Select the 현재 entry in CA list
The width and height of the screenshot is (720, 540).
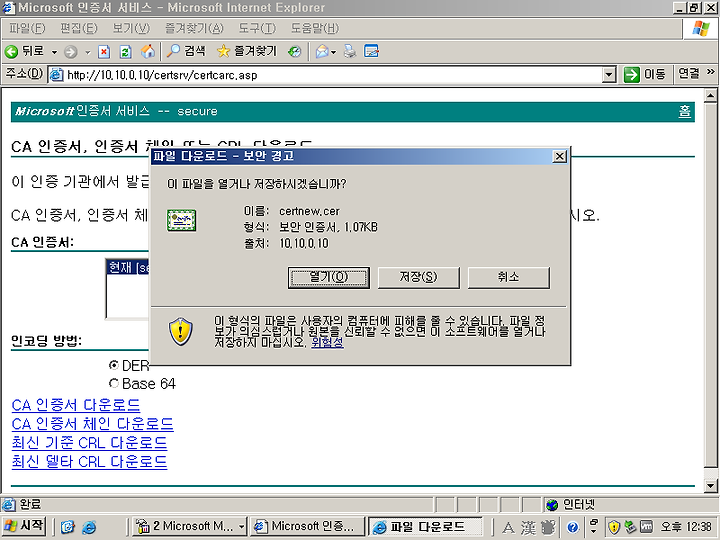(129, 267)
